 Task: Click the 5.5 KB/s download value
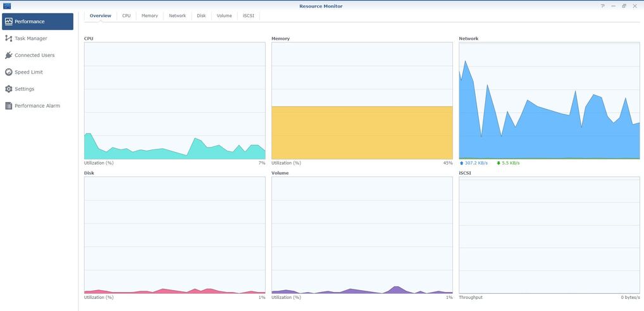(x=511, y=163)
